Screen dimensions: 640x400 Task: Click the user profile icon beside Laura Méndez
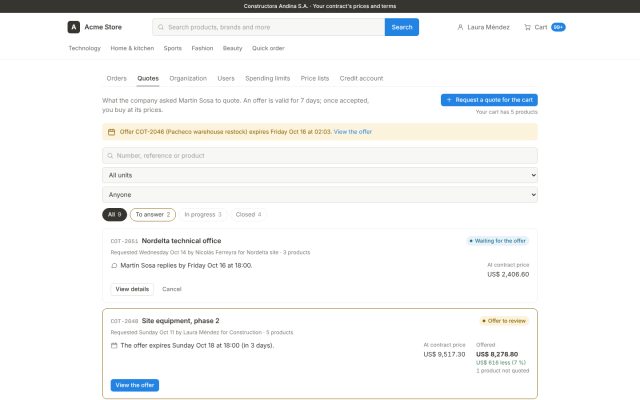tap(460, 27)
